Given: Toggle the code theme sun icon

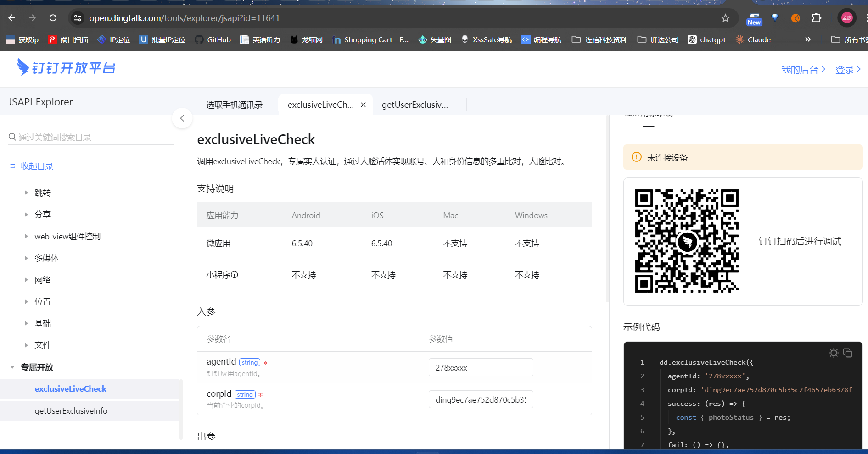Looking at the screenshot, I should click(x=834, y=353).
